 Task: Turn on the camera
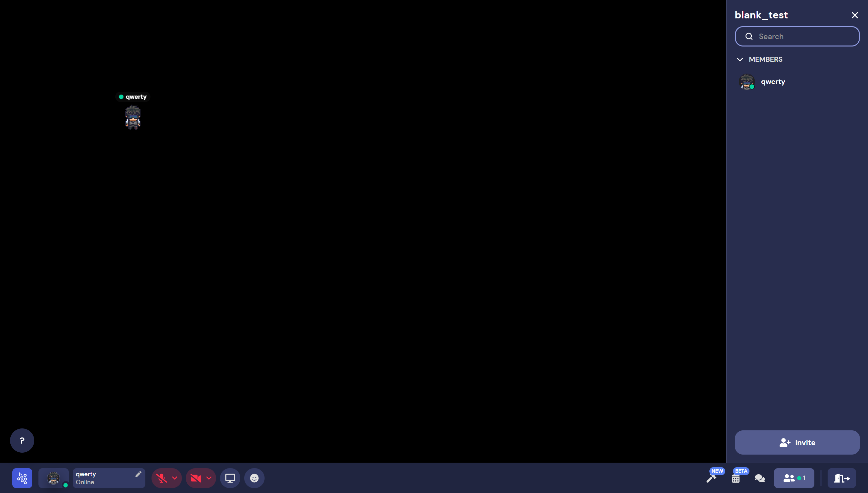pyautogui.click(x=195, y=478)
